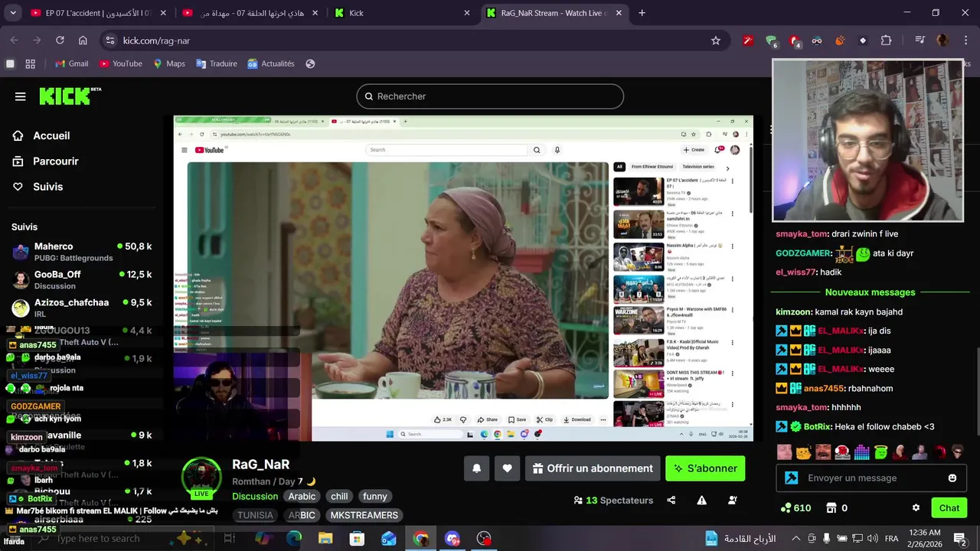Switch to EP 07 L'accident browser tab
980x551 pixels.
(x=97, y=13)
